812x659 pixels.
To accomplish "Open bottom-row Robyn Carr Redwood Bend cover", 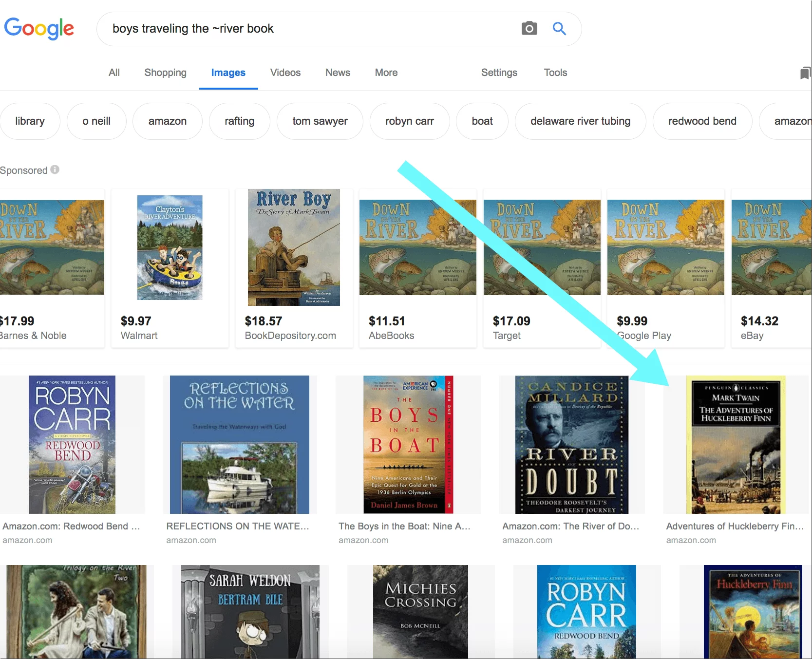I will pyautogui.click(x=586, y=612).
